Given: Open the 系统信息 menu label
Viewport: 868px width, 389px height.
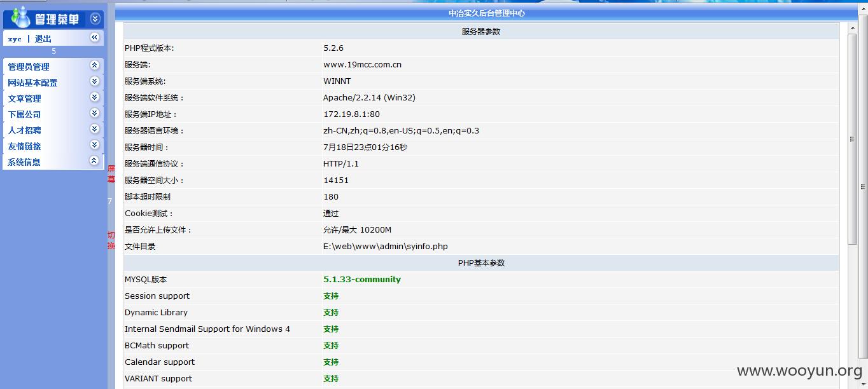Looking at the screenshot, I should point(24,162).
